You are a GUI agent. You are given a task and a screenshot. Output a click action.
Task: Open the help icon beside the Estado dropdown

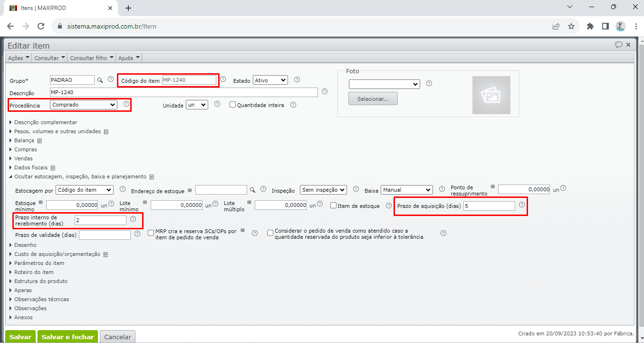click(297, 79)
